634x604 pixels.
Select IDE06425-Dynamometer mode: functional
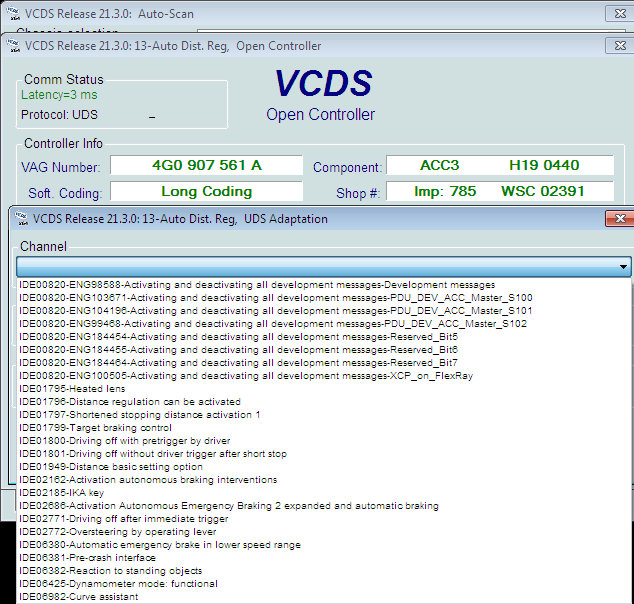point(323,583)
